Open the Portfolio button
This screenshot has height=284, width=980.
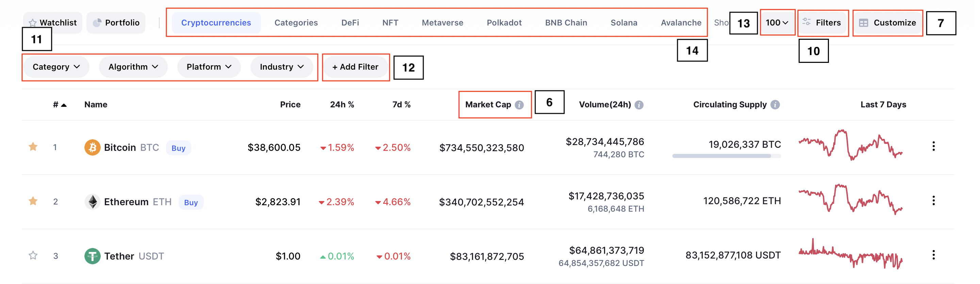click(116, 23)
